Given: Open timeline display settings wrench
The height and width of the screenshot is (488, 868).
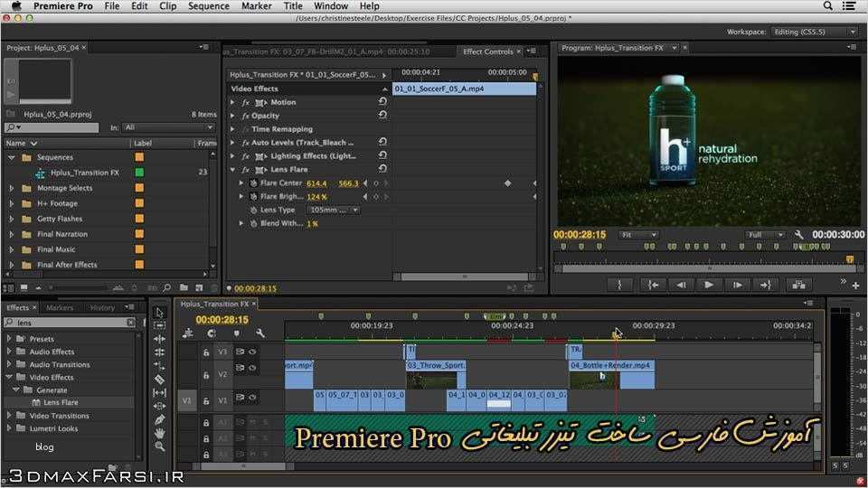Looking at the screenshot, I should point(260,333).
